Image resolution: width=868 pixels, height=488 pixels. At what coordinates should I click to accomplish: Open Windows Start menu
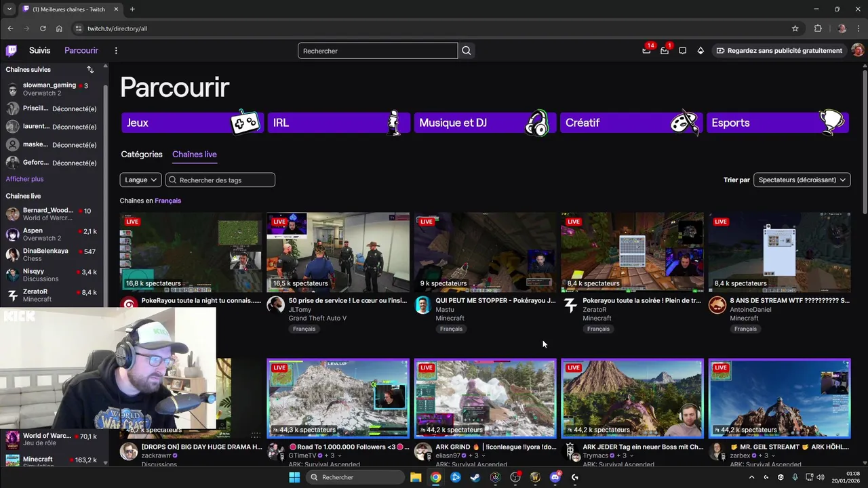tap(294, 477)
